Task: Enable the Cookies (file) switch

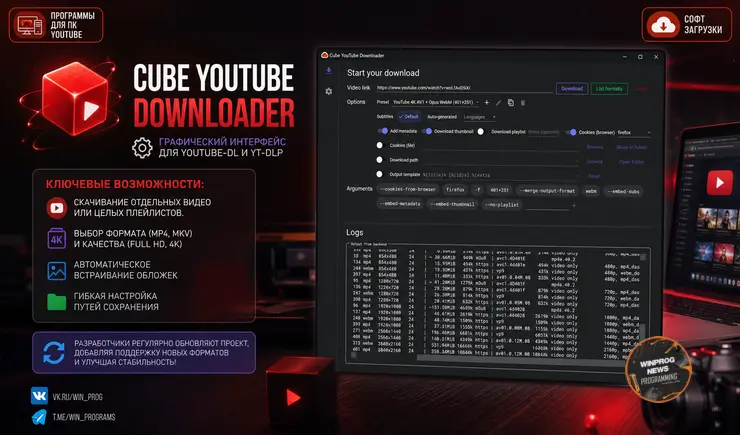Action: (x=379, y=145)
